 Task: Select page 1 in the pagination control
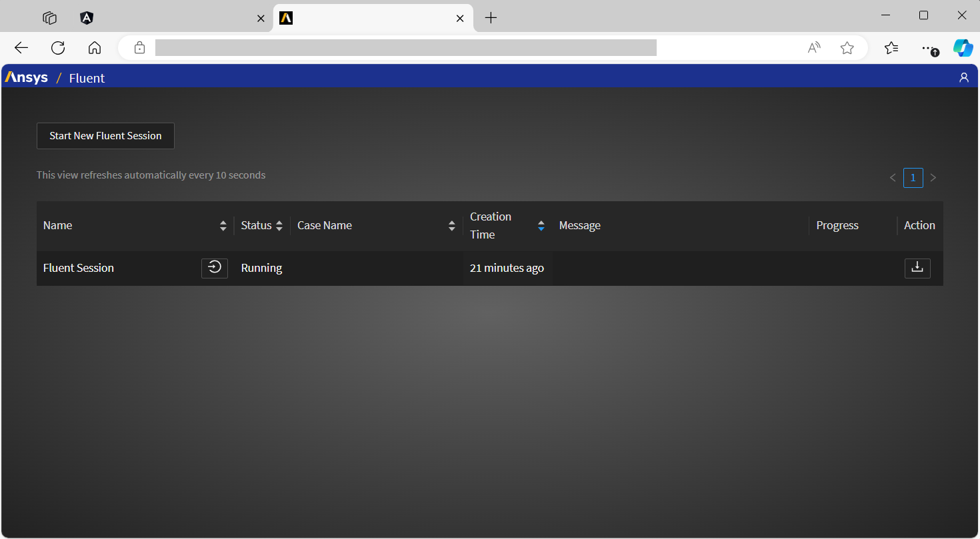[913, 177]
